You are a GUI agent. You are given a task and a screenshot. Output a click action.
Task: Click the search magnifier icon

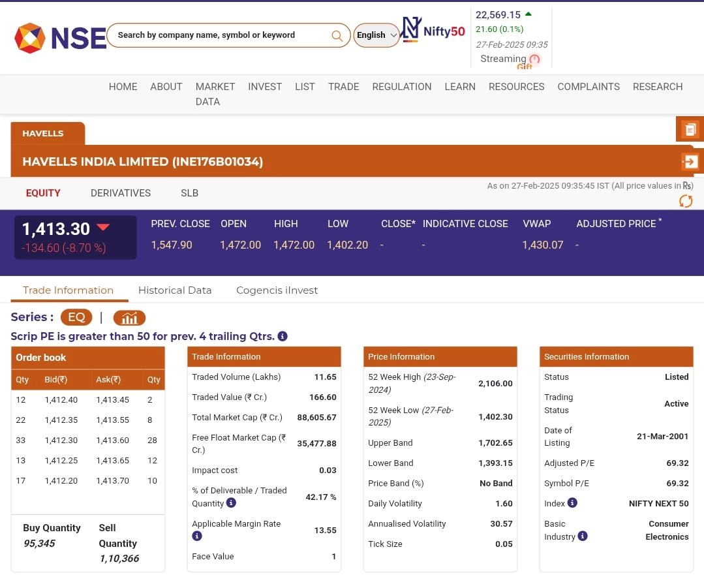[x=337, y=36]
